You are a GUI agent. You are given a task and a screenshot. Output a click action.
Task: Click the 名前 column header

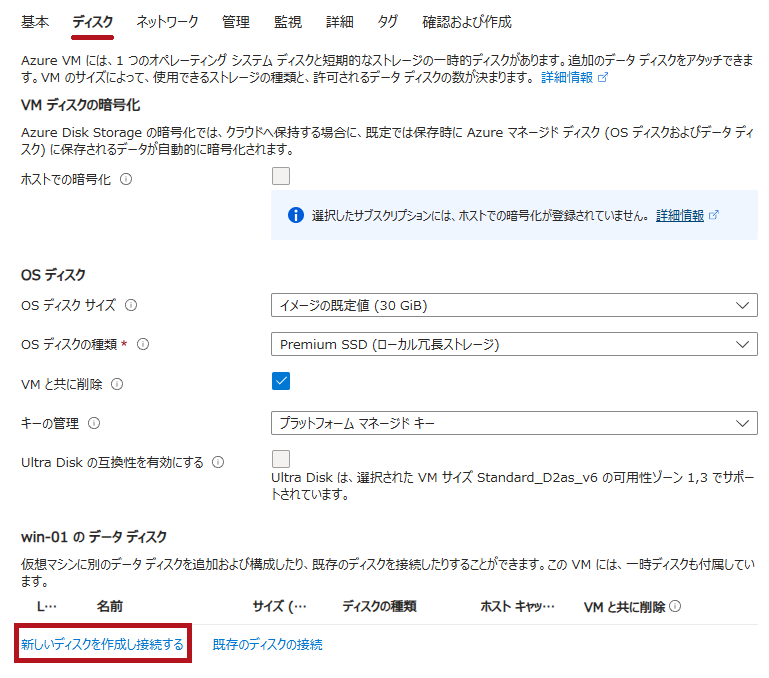click(109, 606)
